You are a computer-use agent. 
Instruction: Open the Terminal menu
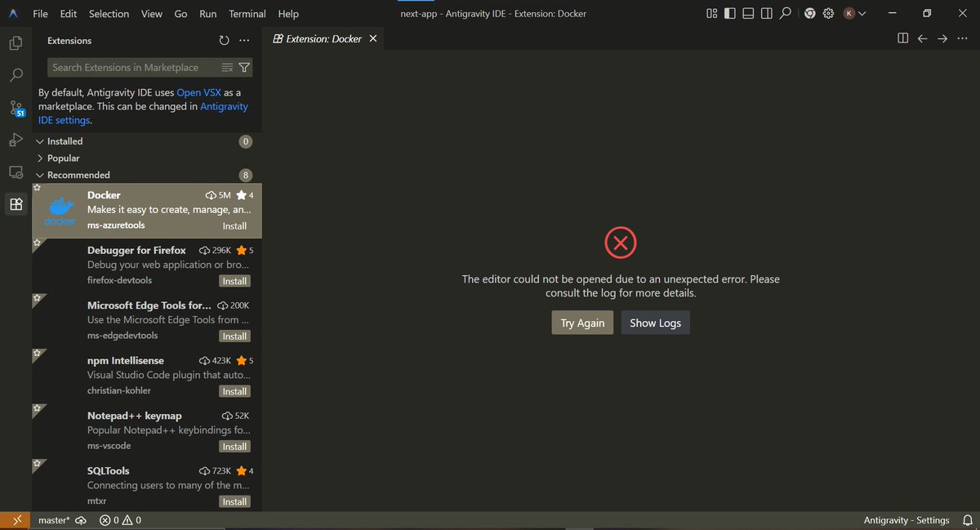[x=247, y=14]
